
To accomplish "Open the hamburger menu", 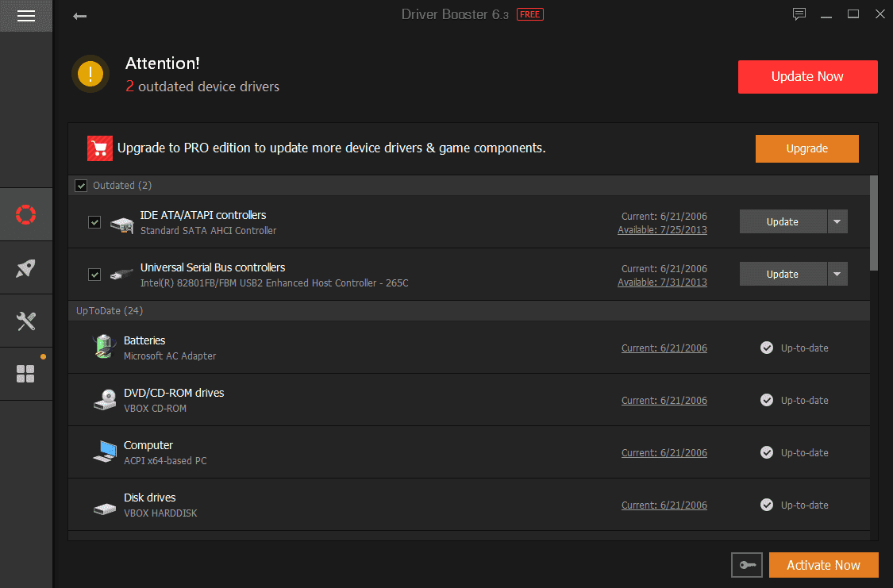I will (x=26, y=16).
